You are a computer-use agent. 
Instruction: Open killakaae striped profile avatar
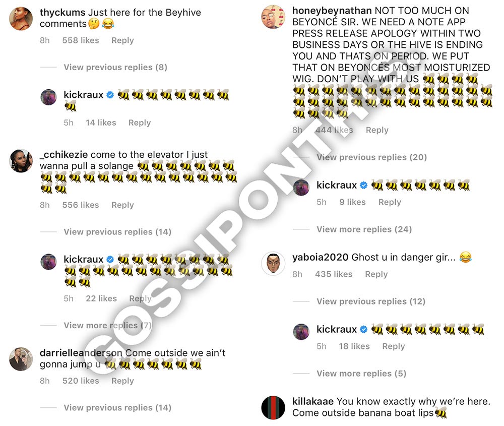click(x=273, y=408)
